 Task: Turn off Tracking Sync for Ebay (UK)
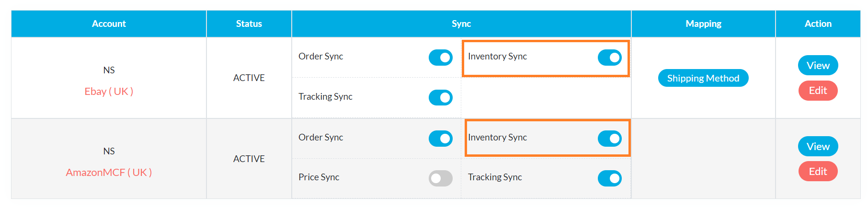coord(440,98)
